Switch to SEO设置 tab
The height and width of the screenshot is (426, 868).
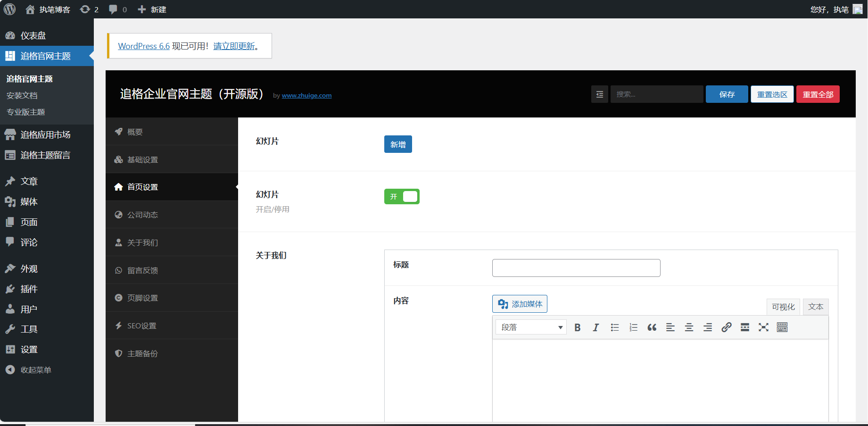172,326
